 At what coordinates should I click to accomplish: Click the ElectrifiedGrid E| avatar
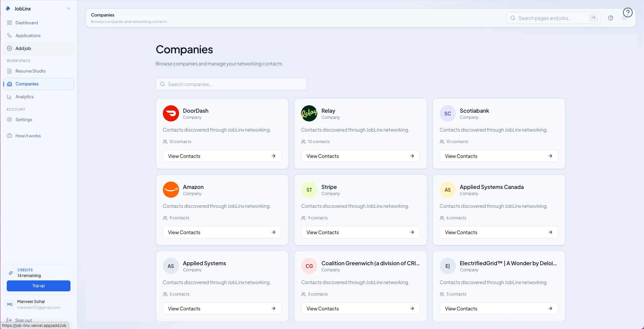point(448,266)
